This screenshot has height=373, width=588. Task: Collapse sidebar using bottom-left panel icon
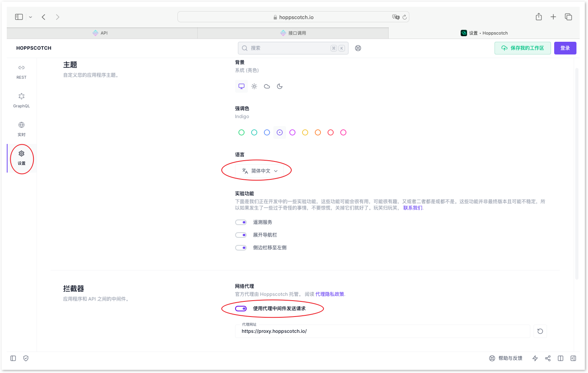tap(13, 358)
